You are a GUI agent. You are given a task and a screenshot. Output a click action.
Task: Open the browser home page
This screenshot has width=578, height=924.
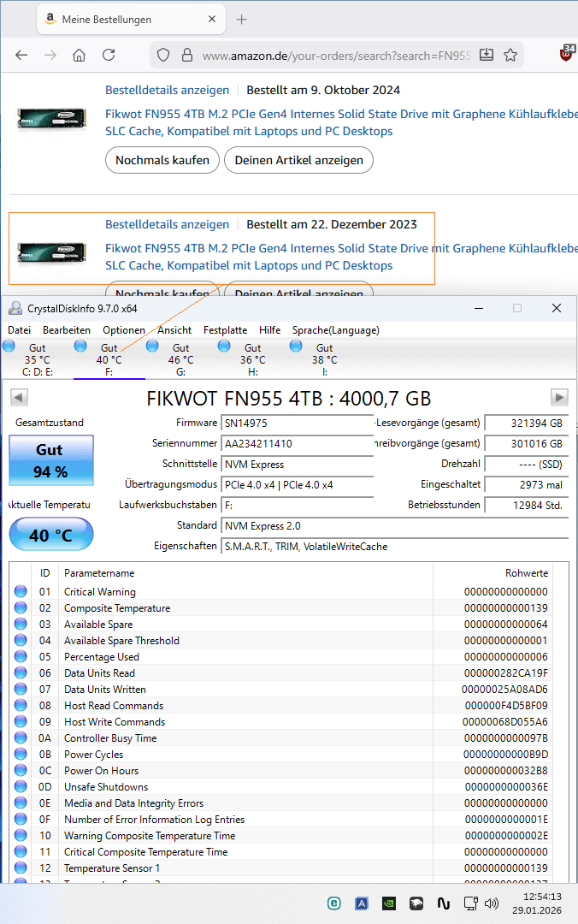click(x=79, y=55)
